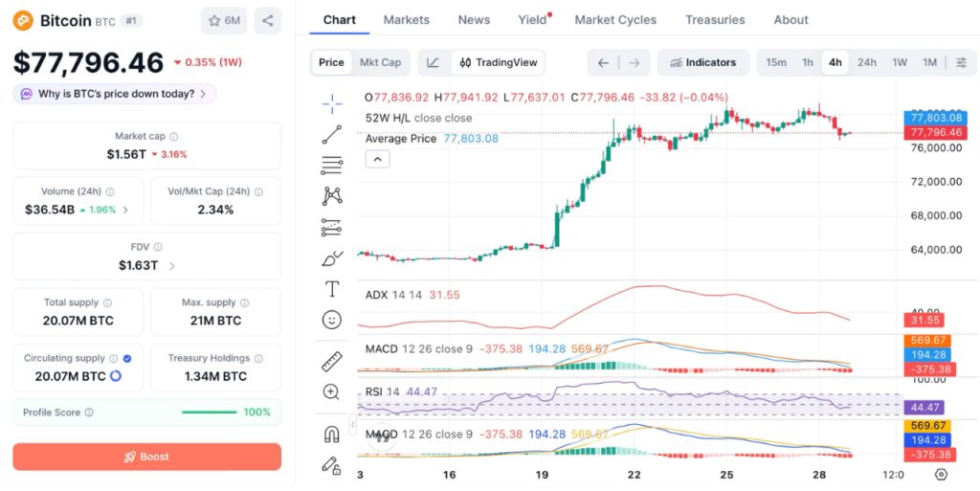Add Bitcoin to watchlist star
The height and width of the screenshot is (491, 980).
click(224, 21)
